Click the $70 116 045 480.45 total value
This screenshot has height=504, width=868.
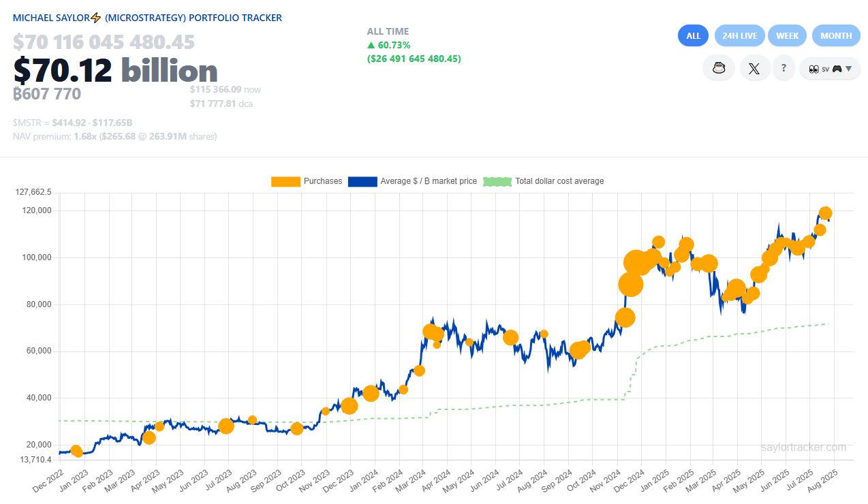104,42
